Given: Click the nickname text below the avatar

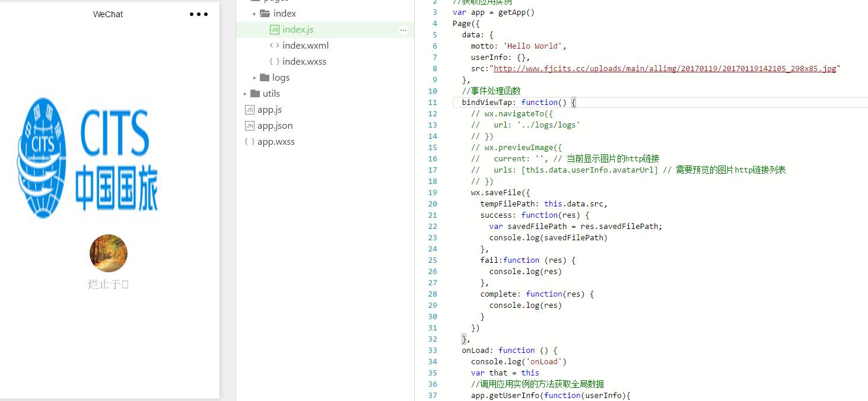Looking at the screenshot, I should (x=109, y=285).
